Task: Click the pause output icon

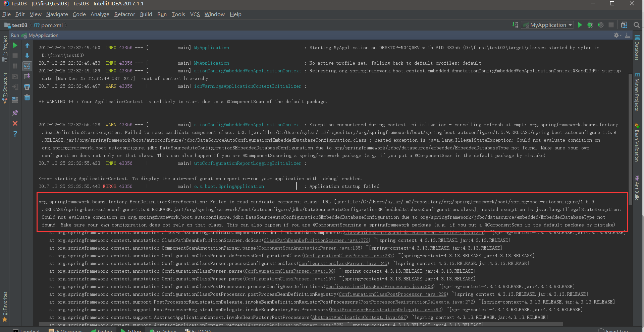Action: coord(15,66)
